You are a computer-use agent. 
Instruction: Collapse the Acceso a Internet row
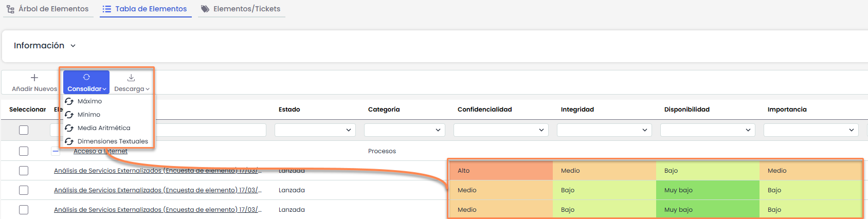click(56, 151)
